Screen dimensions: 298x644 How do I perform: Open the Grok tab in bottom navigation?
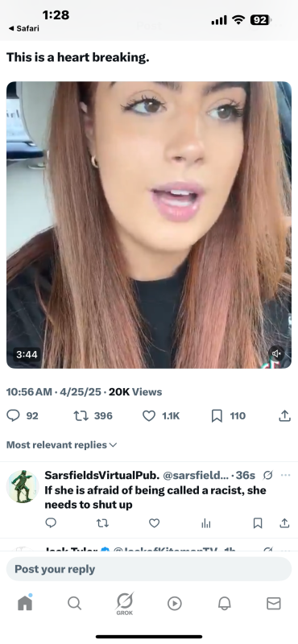click(124, 604)
